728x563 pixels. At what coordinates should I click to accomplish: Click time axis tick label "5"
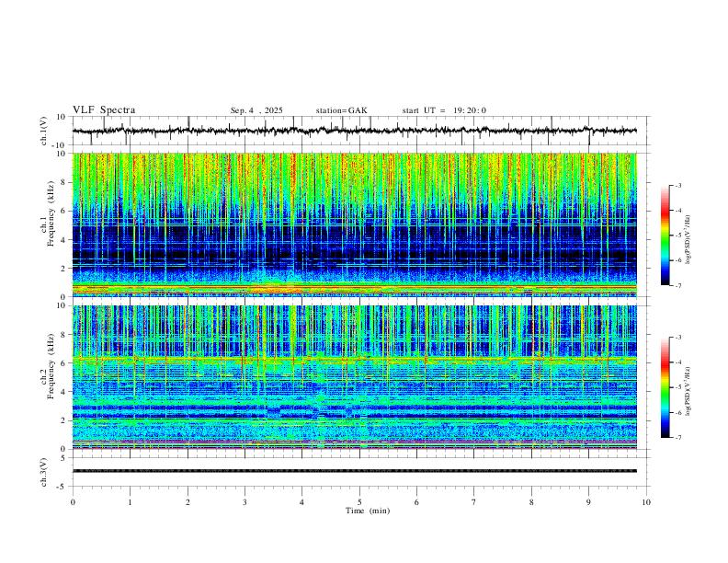point(359,502)
